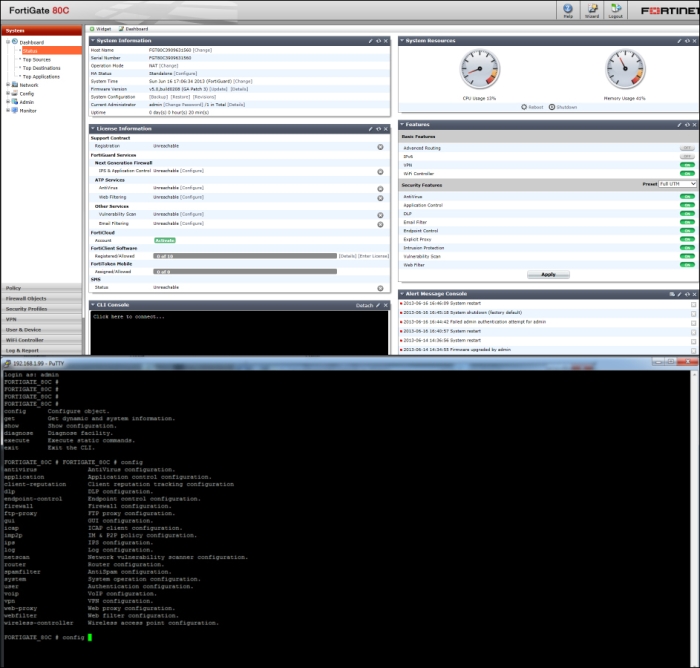This screenshot has height=668, width=700.
Task: Close the License Information widget
Action: (x=386, y=129)
